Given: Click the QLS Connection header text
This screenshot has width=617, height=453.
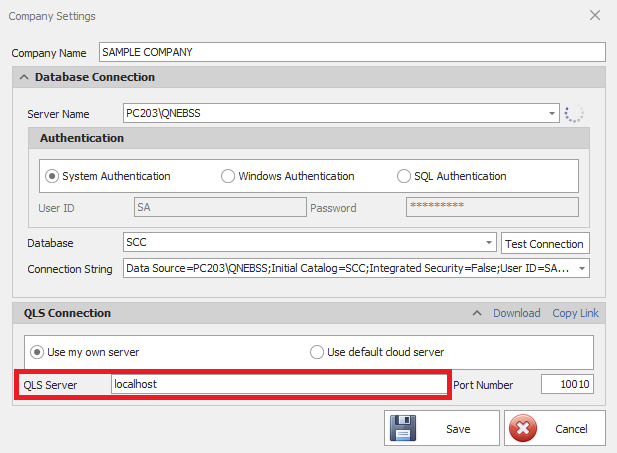Looking at the screenshot, I should (x=67, y=313).
